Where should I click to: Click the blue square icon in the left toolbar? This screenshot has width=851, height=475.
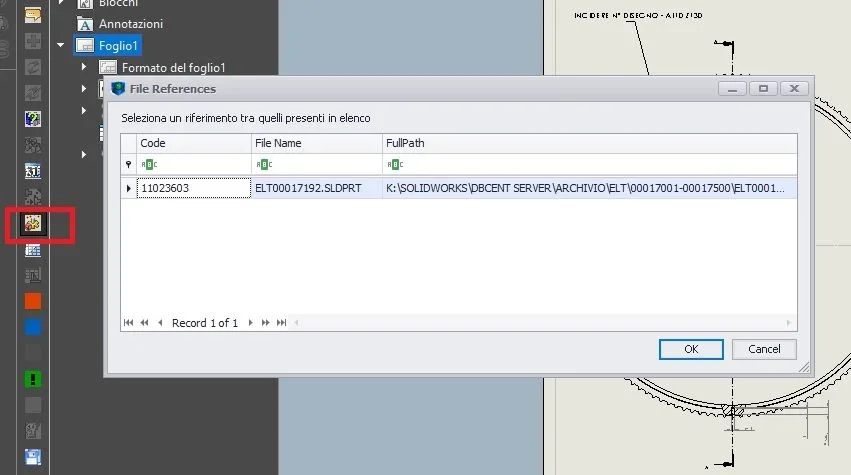33,327
